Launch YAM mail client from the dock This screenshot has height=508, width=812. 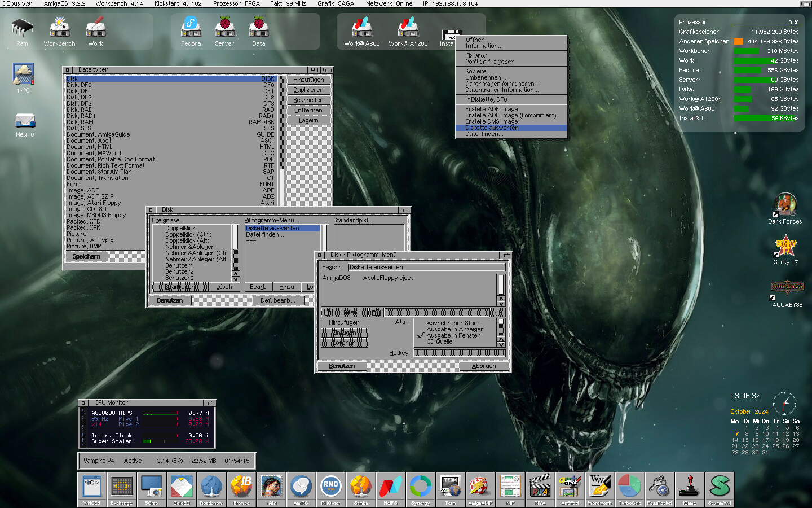[271, 489]
